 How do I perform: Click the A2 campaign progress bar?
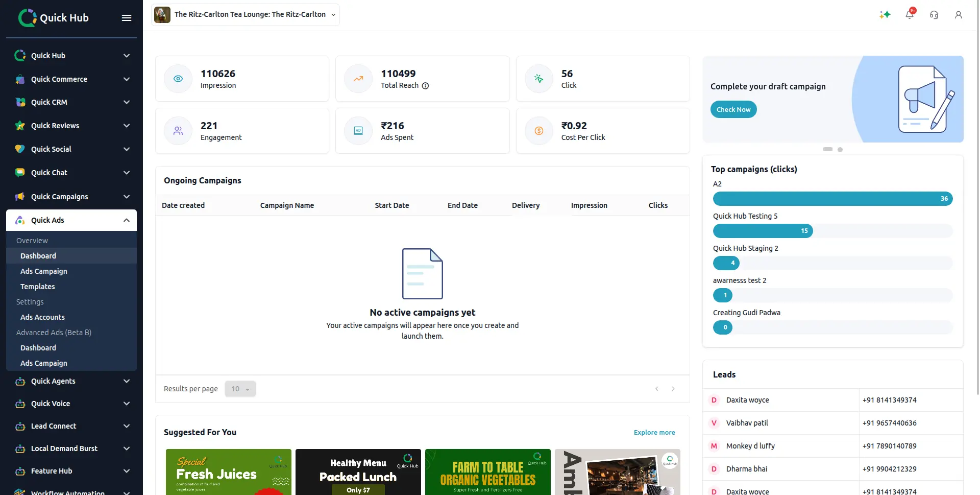[x=833, y=199]
